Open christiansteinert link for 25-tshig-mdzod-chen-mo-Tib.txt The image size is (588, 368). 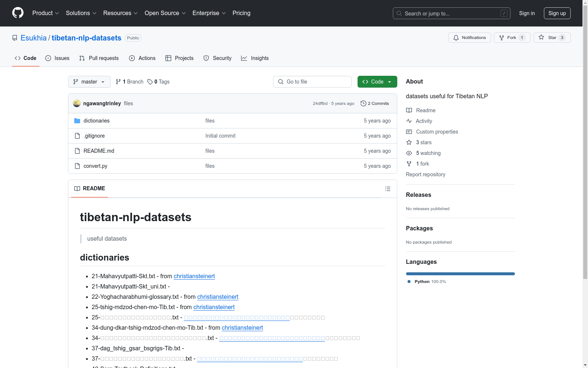[214, 307]
